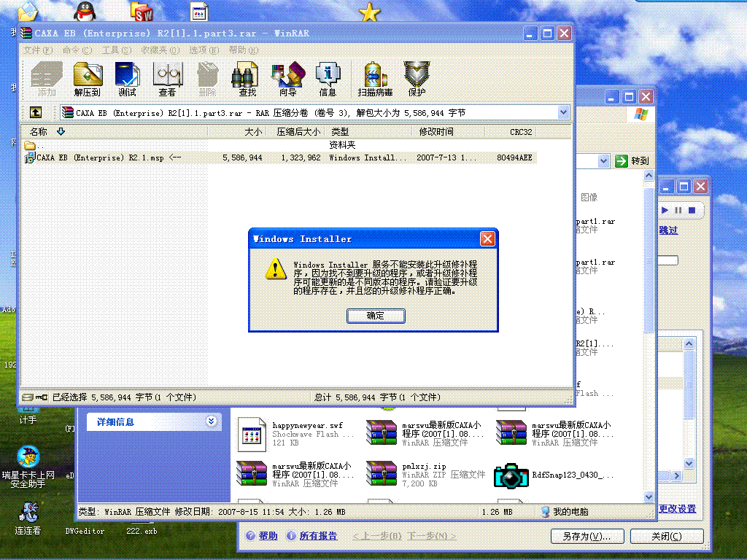747x560 pixels.
Task: Close the Windows Installer dialog
Action: [x=487, y=238]
